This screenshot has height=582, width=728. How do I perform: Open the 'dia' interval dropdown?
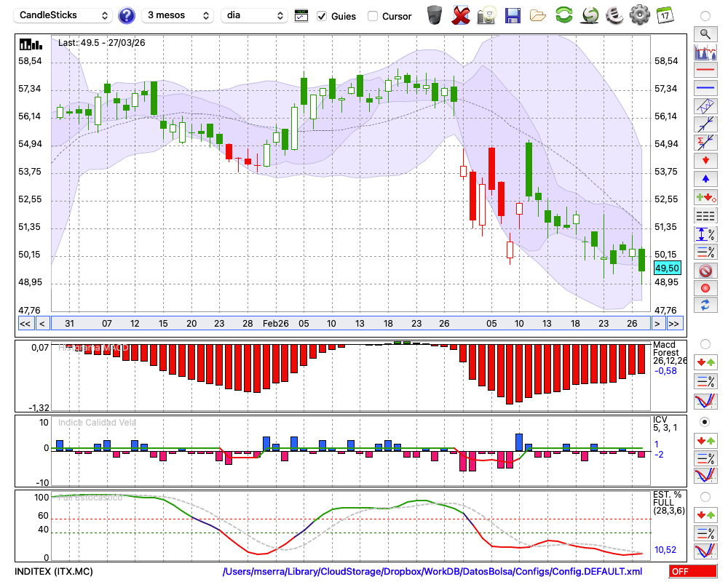(x=256, y=15)
